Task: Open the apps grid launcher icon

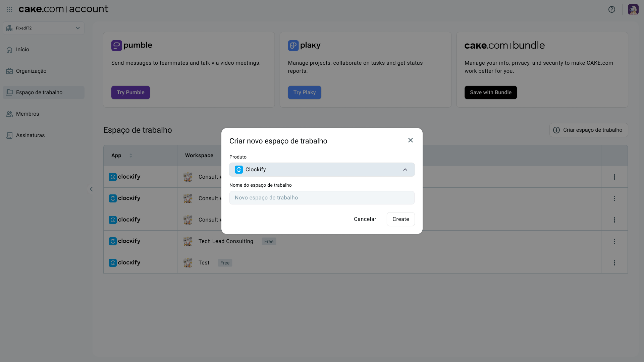Action: click(x=9, y=9)
